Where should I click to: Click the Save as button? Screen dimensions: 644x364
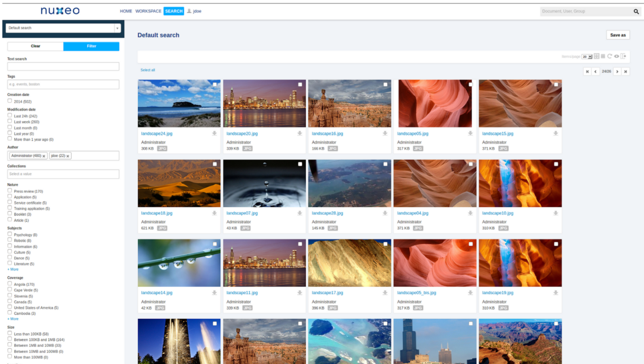[x=618, y=35]
